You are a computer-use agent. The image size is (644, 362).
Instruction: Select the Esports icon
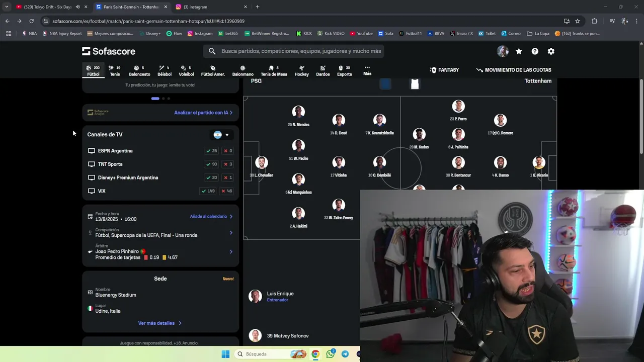345,70
